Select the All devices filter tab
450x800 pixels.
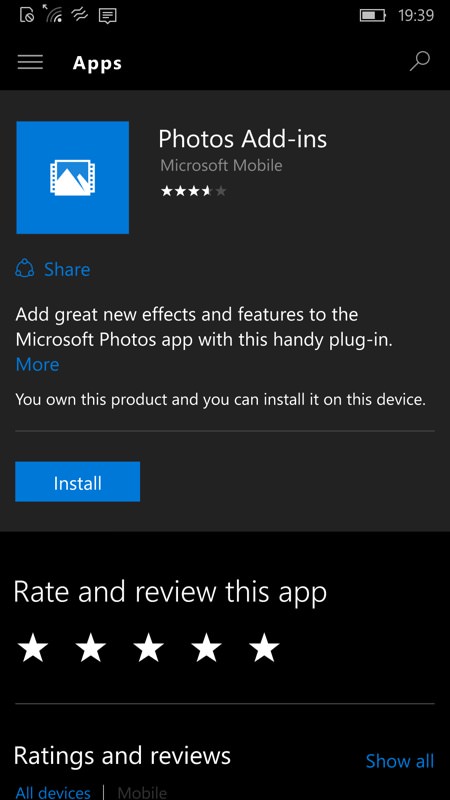tap(53, 792)
